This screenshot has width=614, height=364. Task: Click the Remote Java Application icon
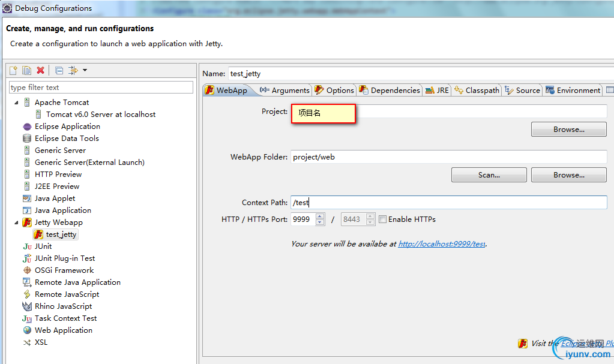click(x=27, y=282)
